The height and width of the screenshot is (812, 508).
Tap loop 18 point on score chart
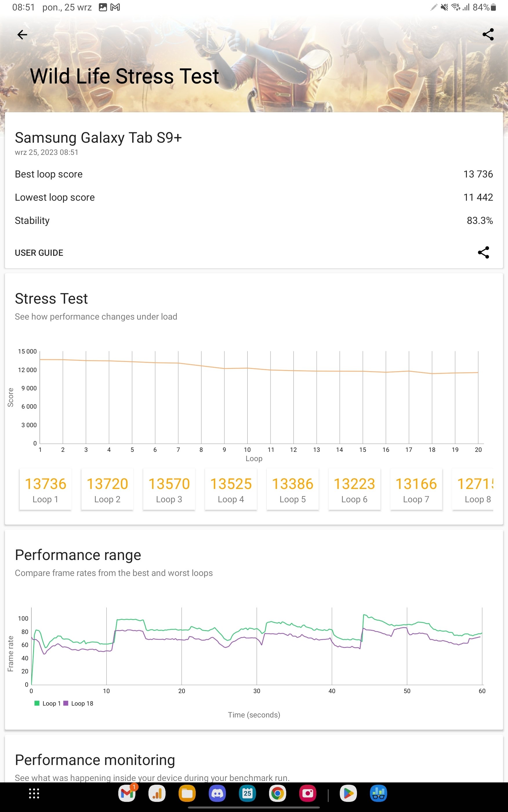[x=432, y=374]
